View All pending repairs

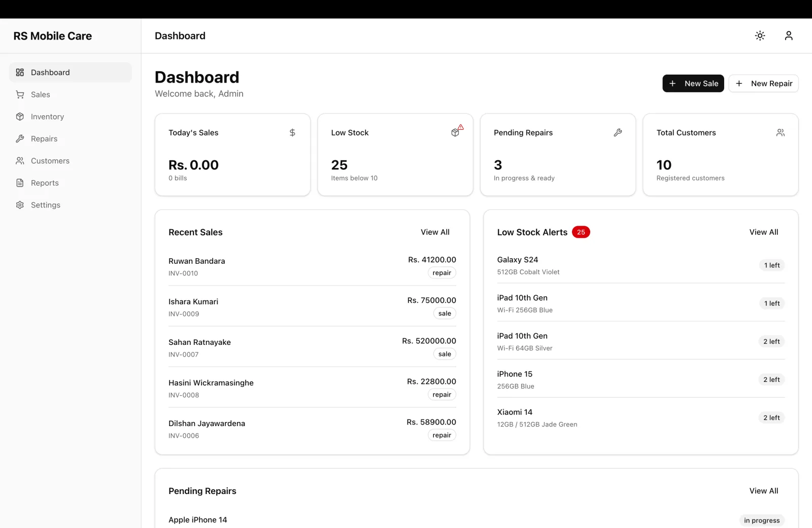764,491
